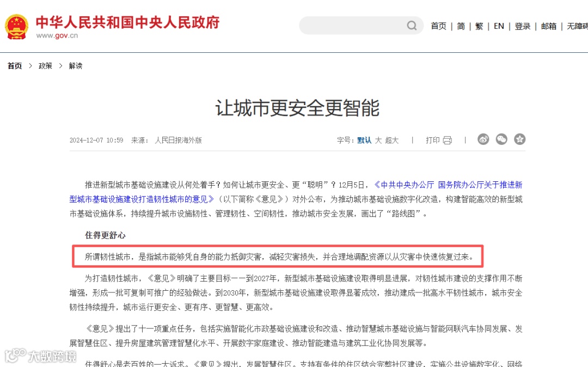Image resolution: width=588 pixels, height=367 pixels.
Task: Click the publish date 2024-12-07 10:59
Action: tap(96, 140)
